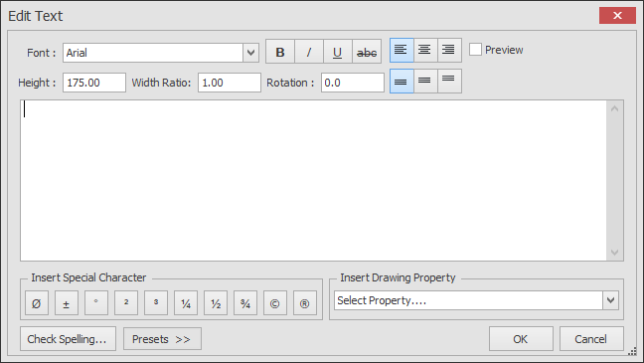Image resolution: width=644 pixels, height=363 pixels.
Task: Insert the three-quarters ¾ fraction
Action: [245, 303]
